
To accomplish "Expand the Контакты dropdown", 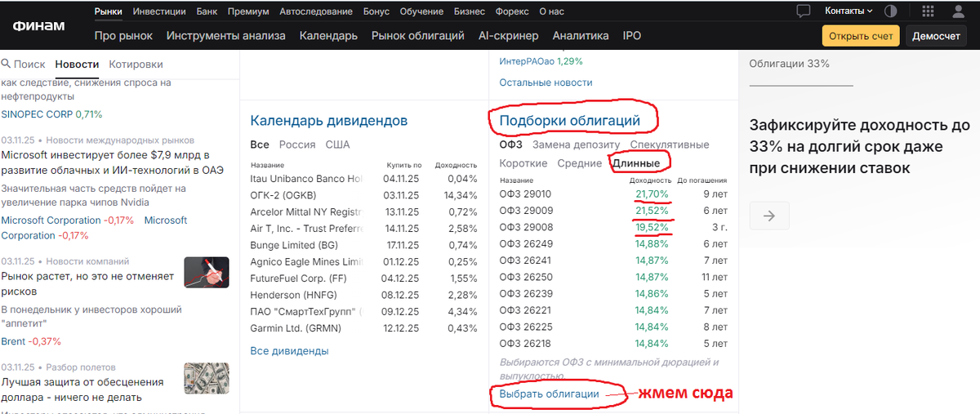I will pyautogui.click(x=849, y=11).
